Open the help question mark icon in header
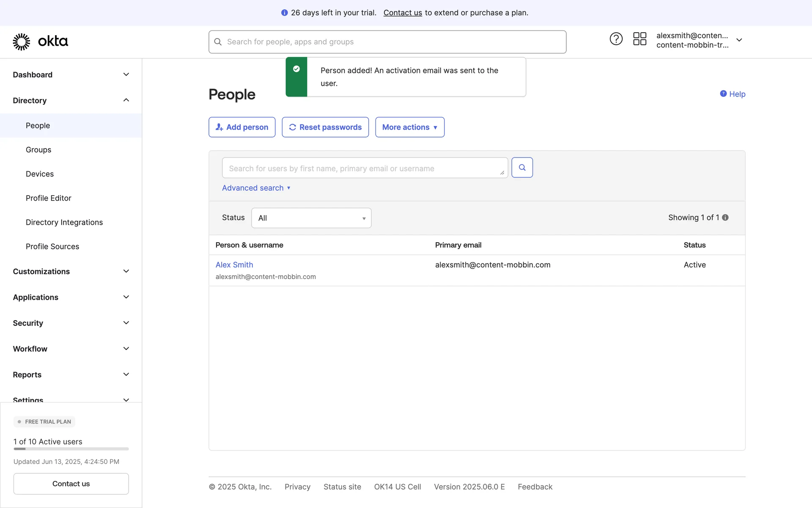This screenshot has height=508, width=812. [x=616, y=39]
